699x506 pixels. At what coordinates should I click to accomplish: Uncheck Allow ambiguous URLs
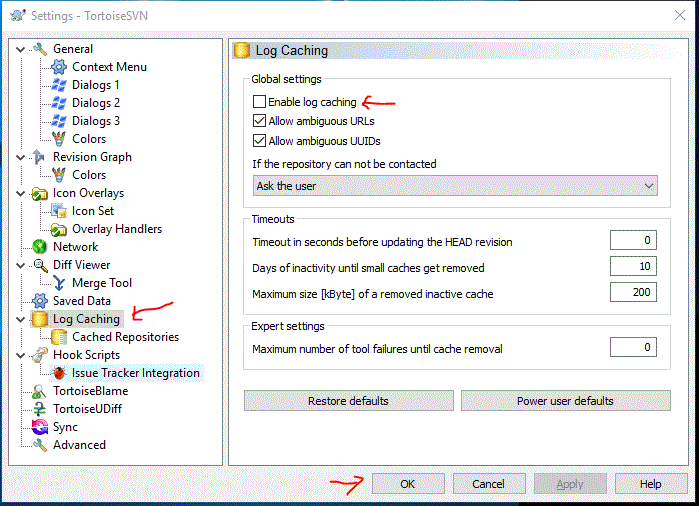[259, 121]
